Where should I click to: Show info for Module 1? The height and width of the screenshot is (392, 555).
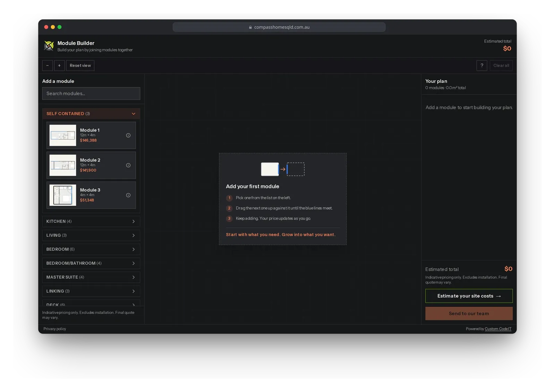tap(128, 135)
